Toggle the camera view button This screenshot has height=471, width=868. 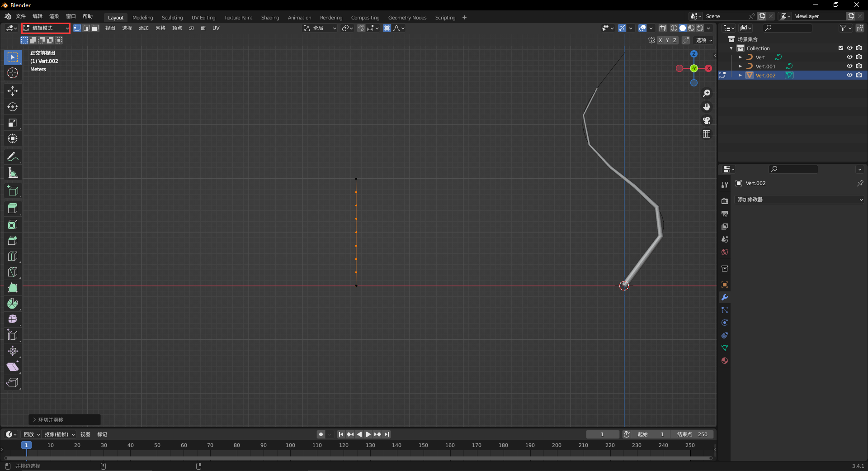tap(707, 120)
